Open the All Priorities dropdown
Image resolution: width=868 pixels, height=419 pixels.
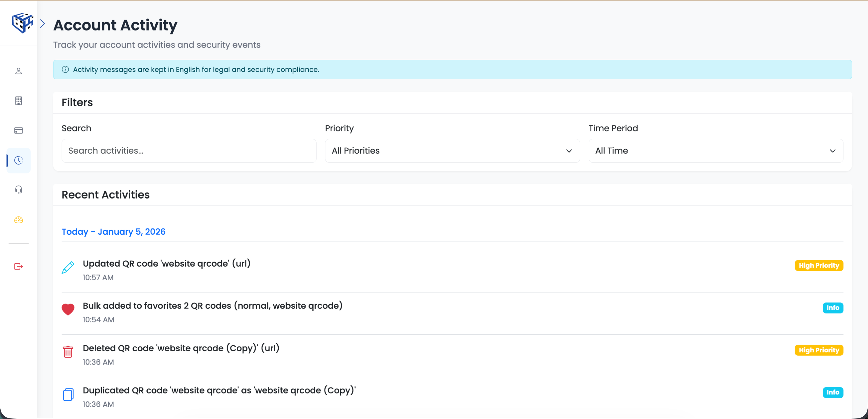pyautogui.click(x=452, y=151)
